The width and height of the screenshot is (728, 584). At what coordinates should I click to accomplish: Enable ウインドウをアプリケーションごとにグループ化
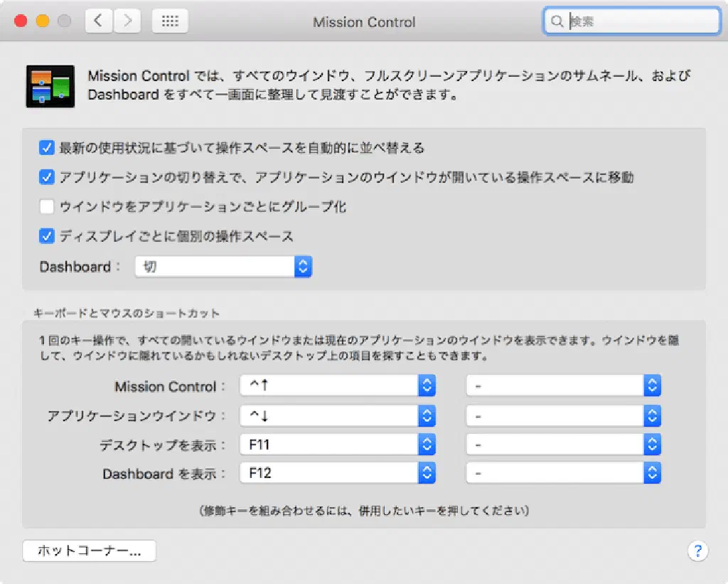pyautogui.click(x=47, y=207)
